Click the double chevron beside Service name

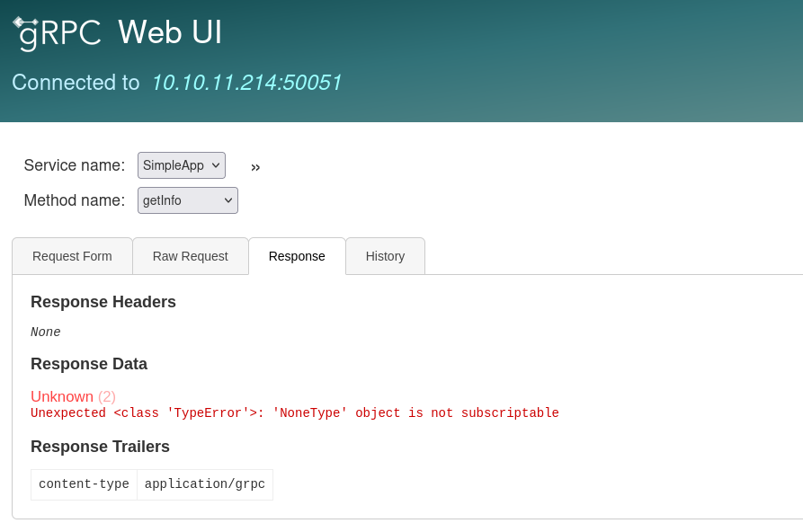(x=255, y=167)
